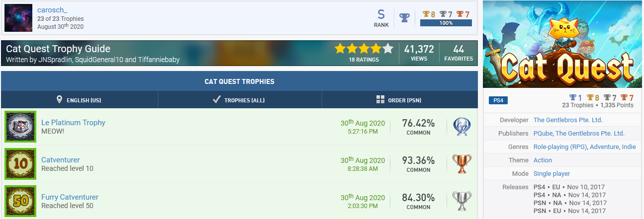
Task: Open carosch_ user avatar
Action: (x=18, y=18)
